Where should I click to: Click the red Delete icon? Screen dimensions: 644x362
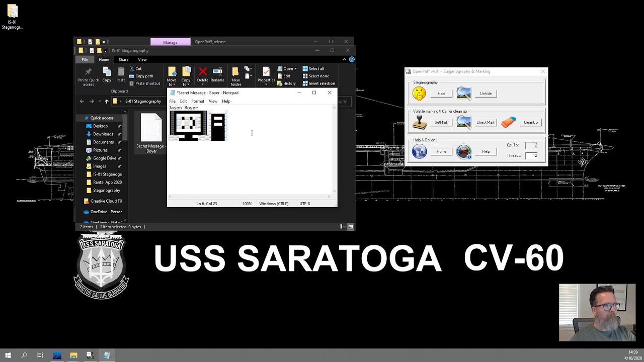pos(203,72)
